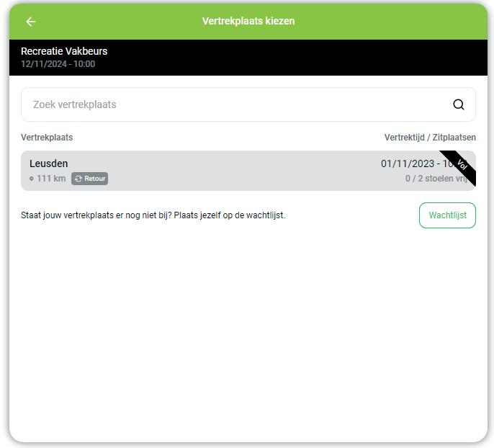494x448 pixels.
Task: Click the Retour badge
Action: click(x=90, y=179)
